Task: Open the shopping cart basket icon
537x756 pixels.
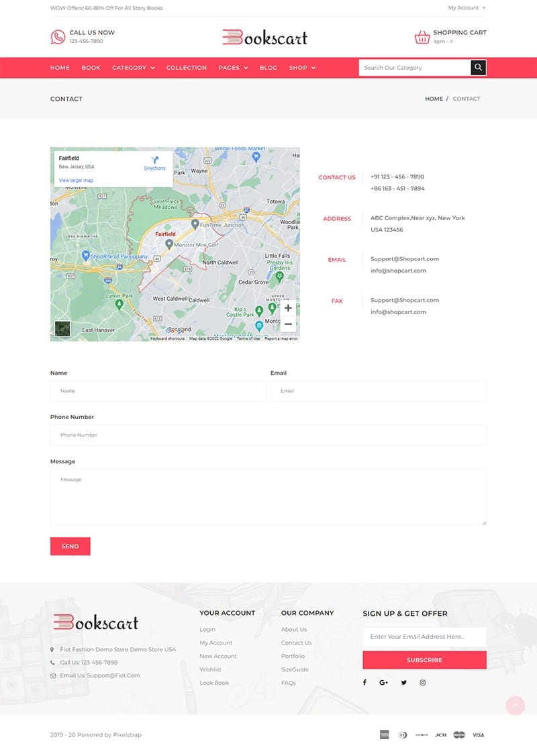Action: [x=422, y=37]
